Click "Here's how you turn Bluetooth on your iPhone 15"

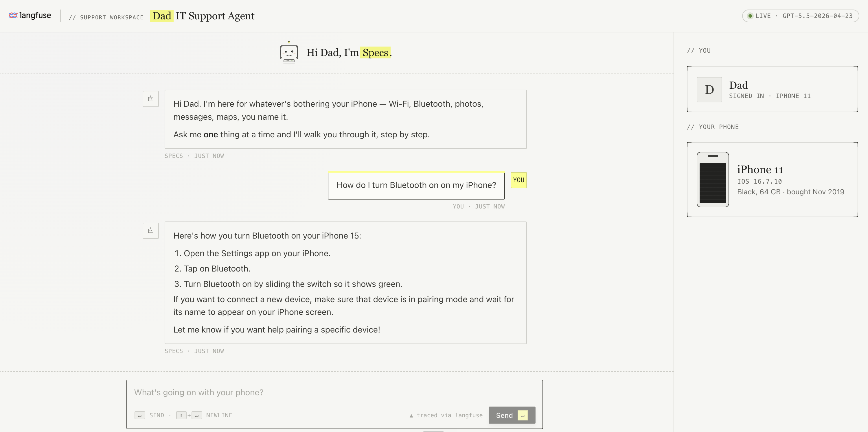(267, 236)
